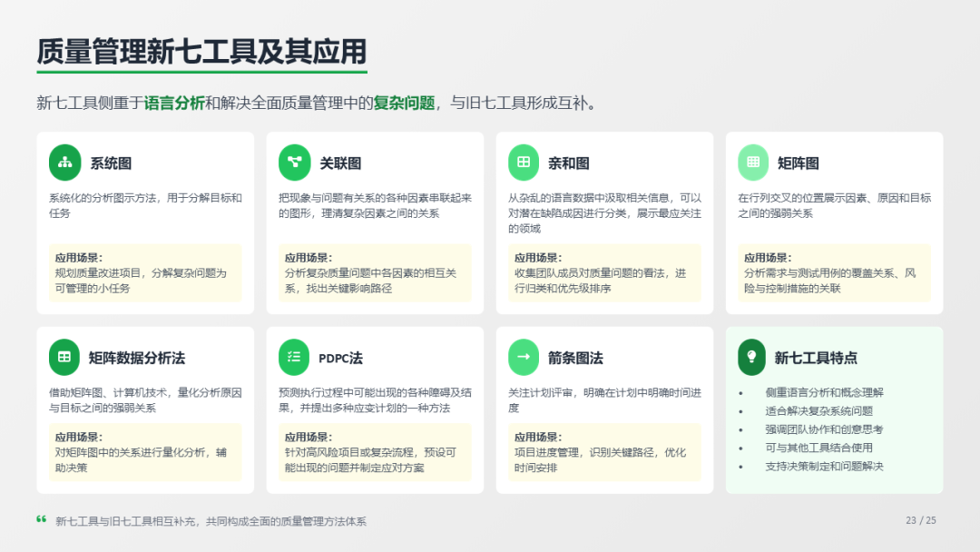This screenshot has width=980, height=552.
Task: Click the 系统图 hierarchy icon
Action: tap(64, 163)
